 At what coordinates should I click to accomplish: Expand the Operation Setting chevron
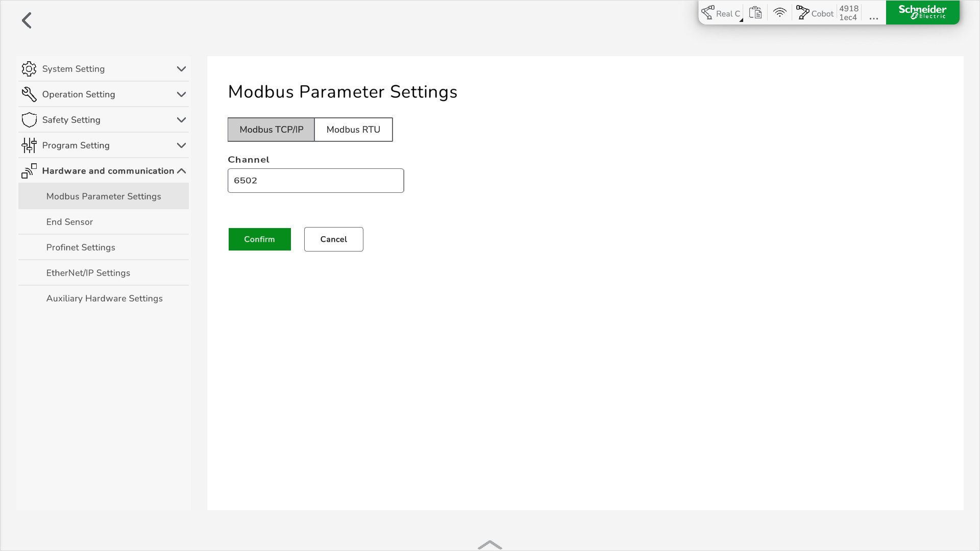point(181,94)
